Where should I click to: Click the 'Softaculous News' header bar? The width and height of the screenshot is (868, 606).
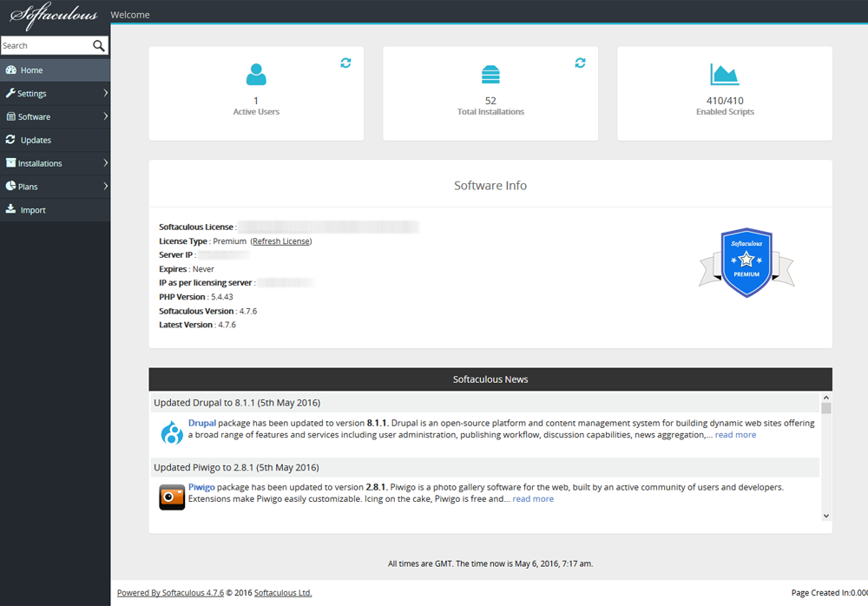click(x=490, y=379)
